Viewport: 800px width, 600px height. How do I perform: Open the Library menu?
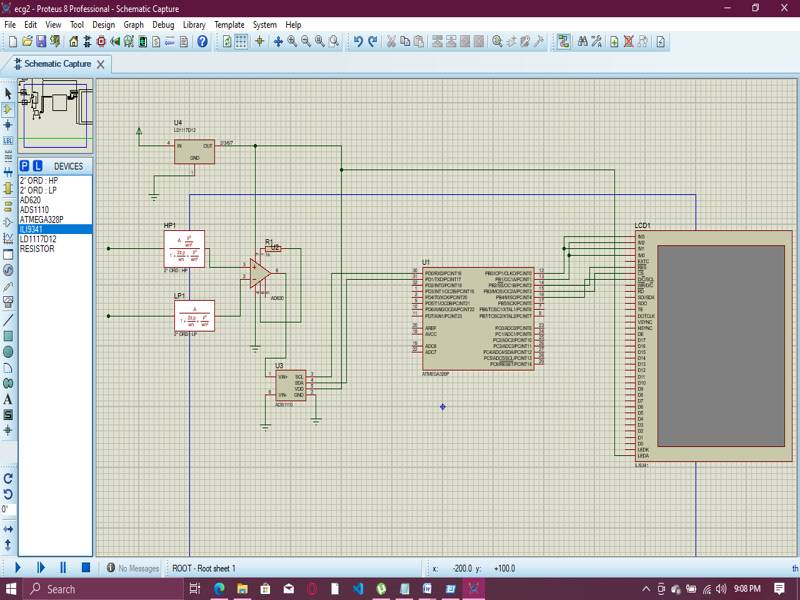click(193, 24)
